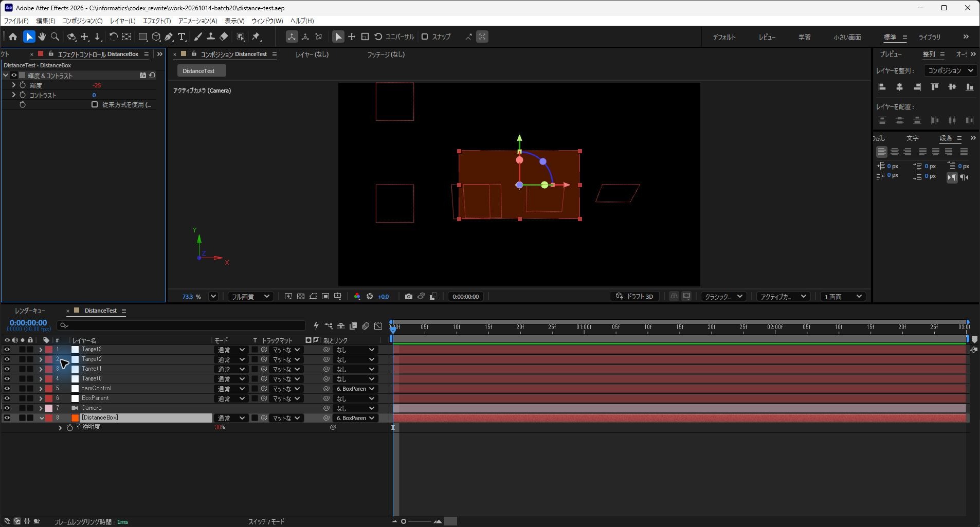Switch to the Review workspace

point(767,37)
